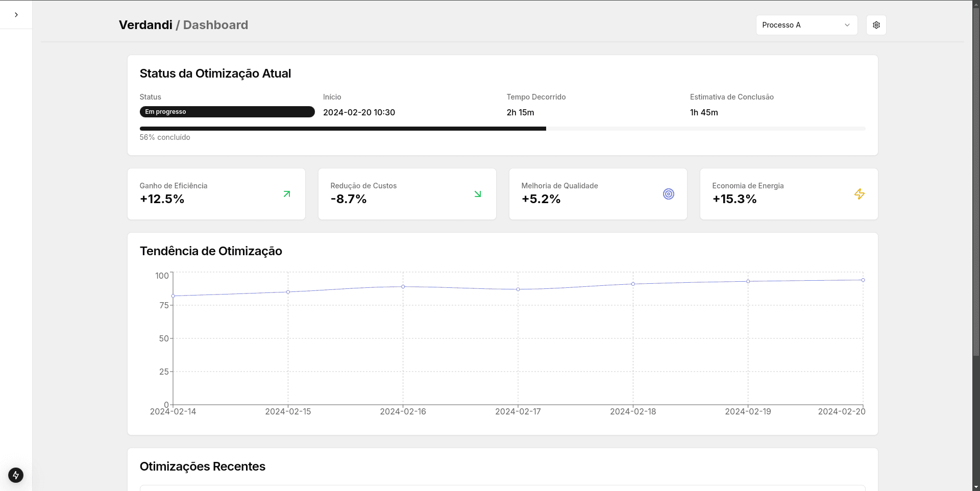Viewport: 980px width, 491px height.
Task: Click the chart data point for 2024-02-18
Action: point(633,284)
